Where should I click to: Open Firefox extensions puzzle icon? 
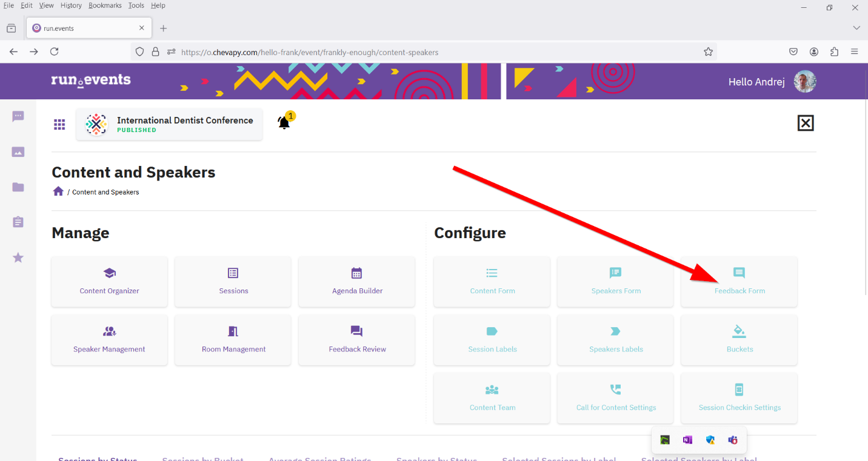[x=834, y=51]
